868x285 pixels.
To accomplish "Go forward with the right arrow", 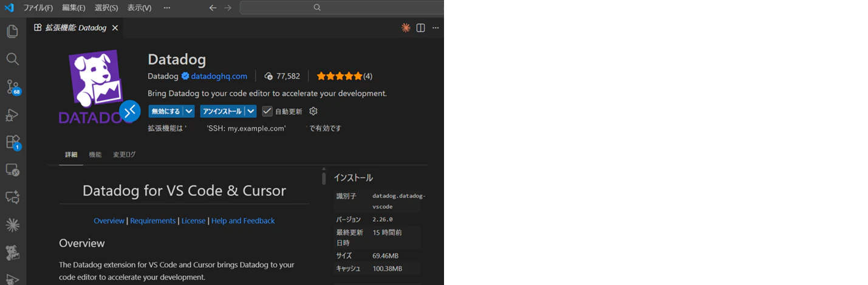I will [x=228, y=7].
